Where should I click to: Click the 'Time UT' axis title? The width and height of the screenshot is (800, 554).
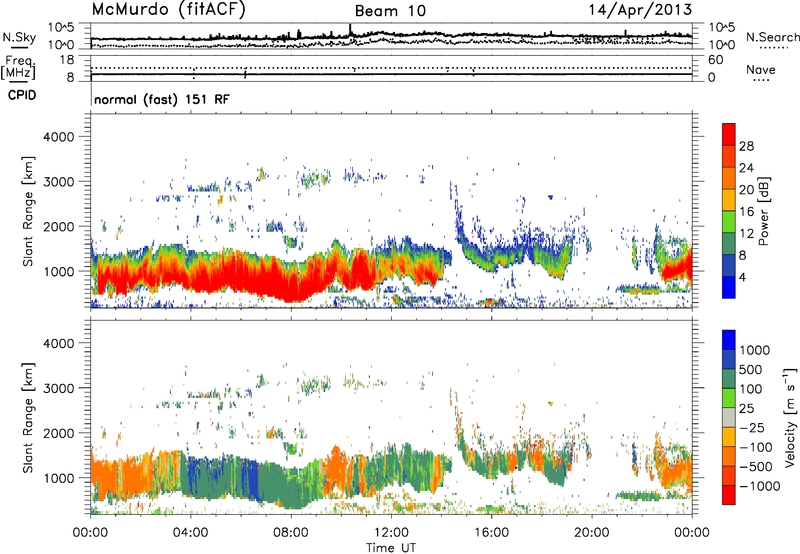pyautogui.click(x=391, y=548)
